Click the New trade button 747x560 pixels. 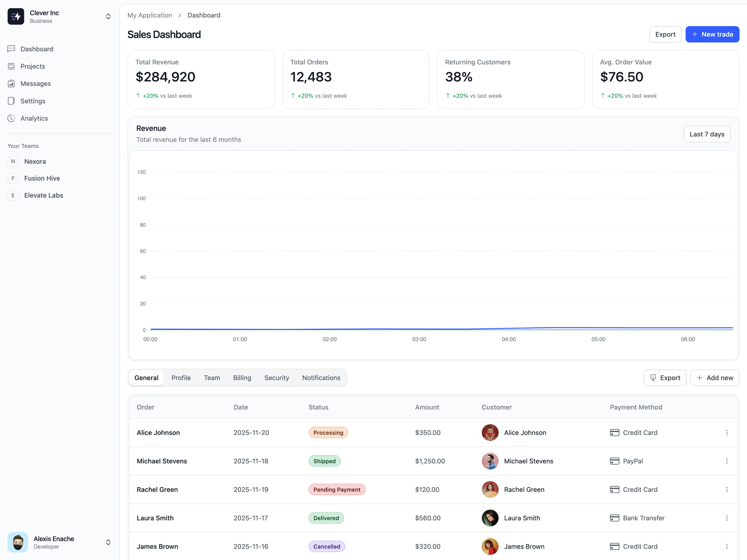click(712, 35)
